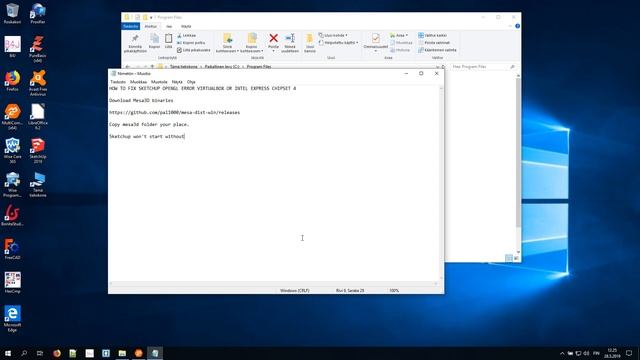640x360 pixels.
Task: Open the Ohje menu in Notepad
Action: click(191, 82)
